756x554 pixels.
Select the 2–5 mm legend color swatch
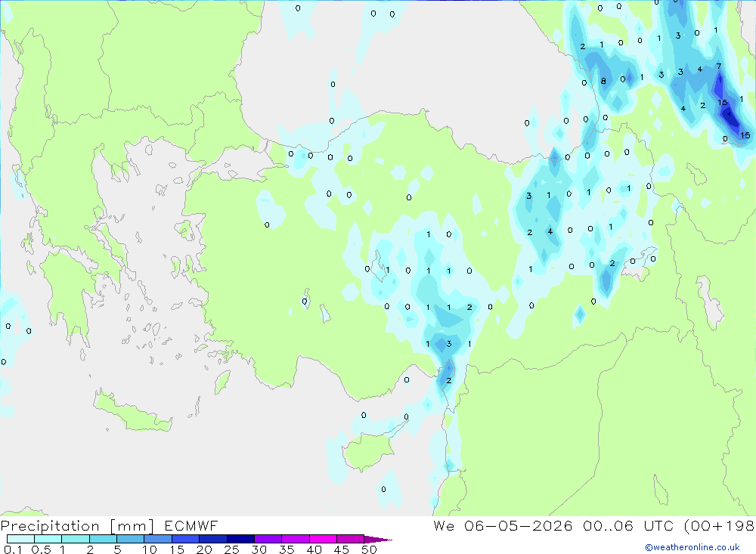pos(103,539)
